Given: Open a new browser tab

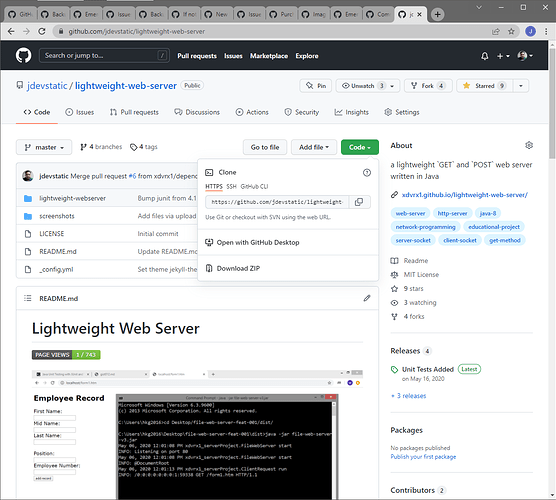Looking at the screenshot, I should click(438, 15).
